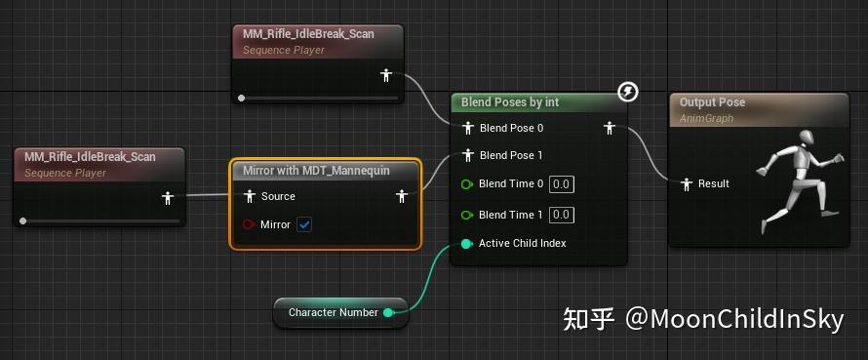Click the Active Child Index label
Screen dimensions: 868x360
pos(522,243)
